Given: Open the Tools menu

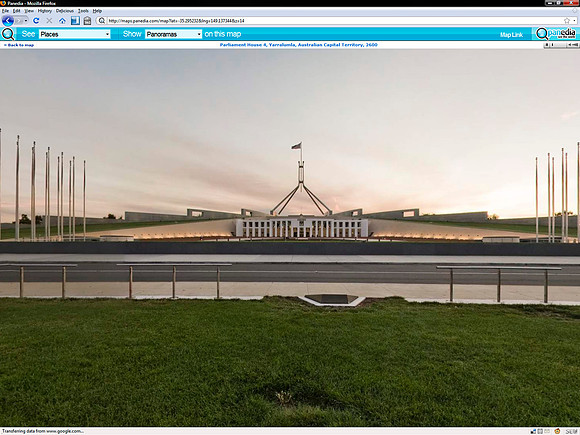Looking at the screenshot, I should pos(83,11).
